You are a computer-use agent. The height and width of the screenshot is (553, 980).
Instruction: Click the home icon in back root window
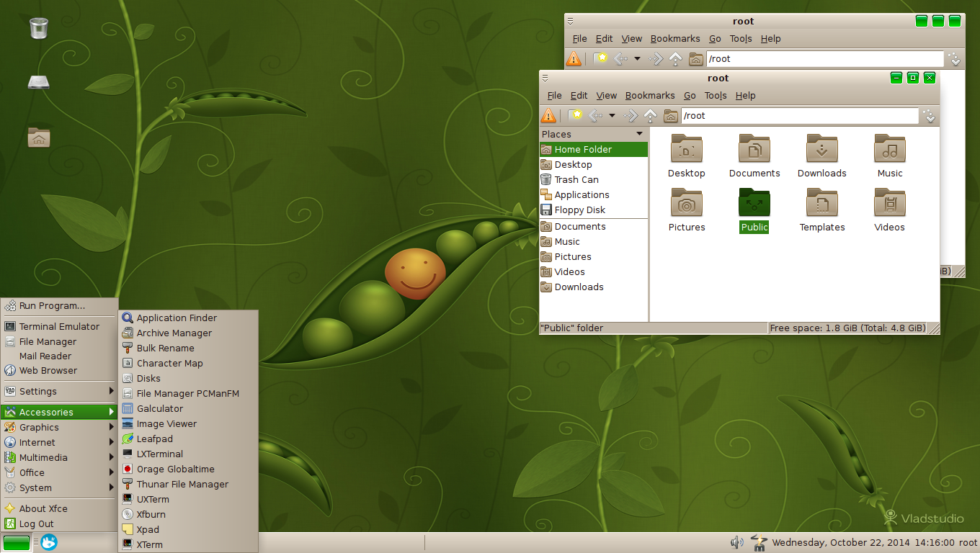tap(696, 59)
